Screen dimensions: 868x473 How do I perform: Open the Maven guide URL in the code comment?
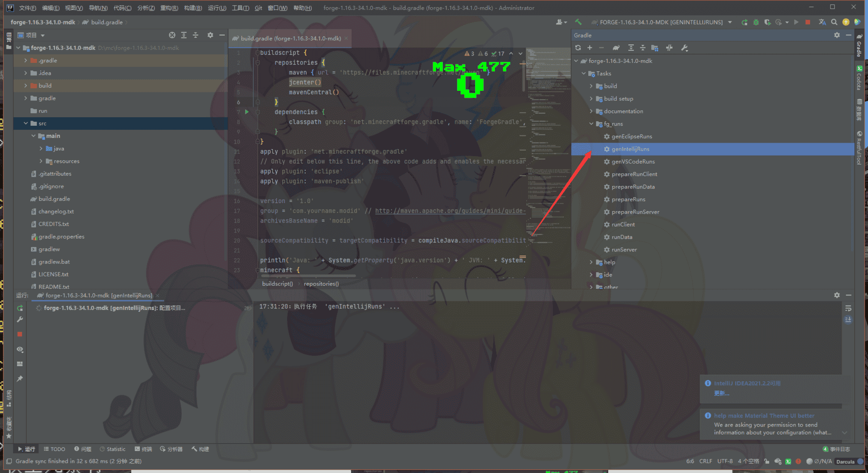(x=449, y=211)
